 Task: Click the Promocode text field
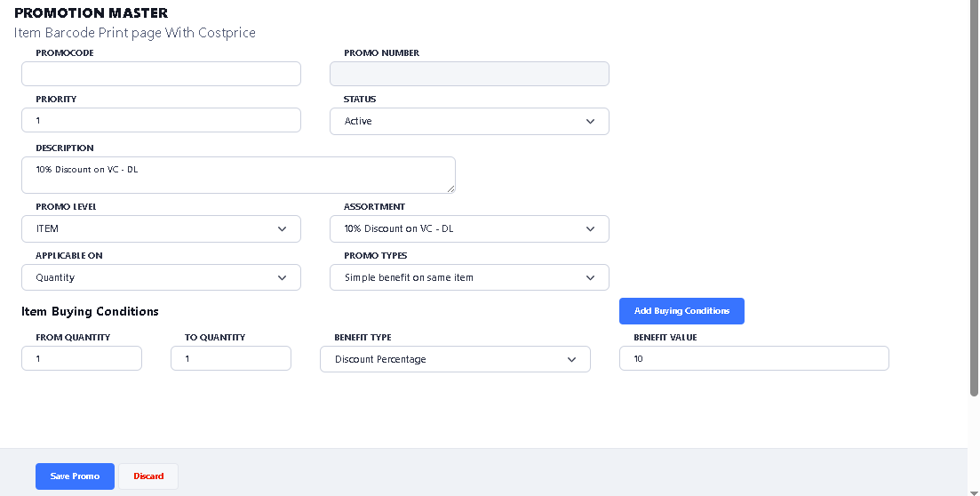pos(161,74)
